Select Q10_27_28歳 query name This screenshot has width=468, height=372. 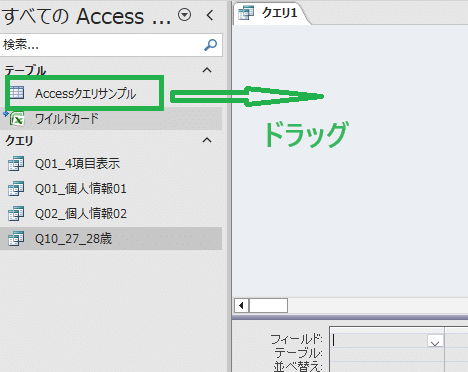tap(73, 239)
